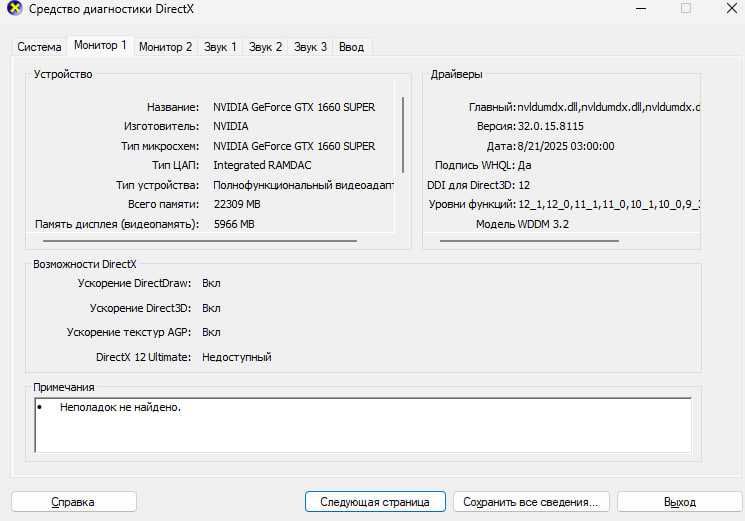Click the device panel horizontal scrollbar
Image resolution: width=745 pixels, height=521 pixels.
200,241
